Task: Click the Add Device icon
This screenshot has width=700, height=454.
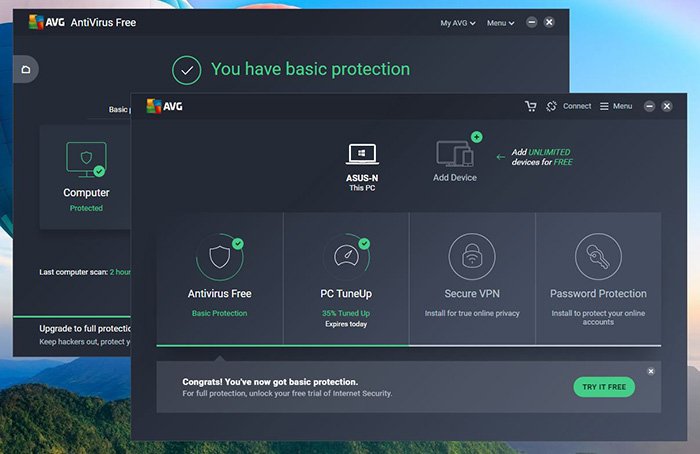Action: point(454,154)
